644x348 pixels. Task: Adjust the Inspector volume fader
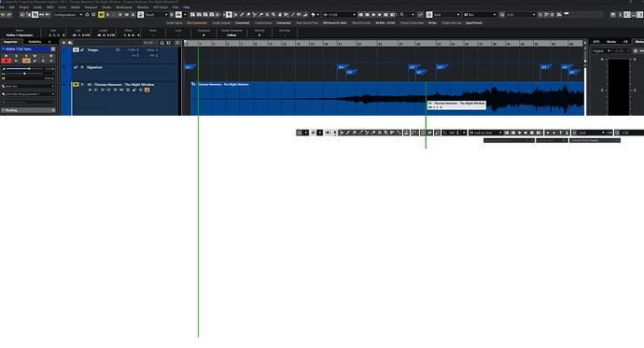24,68
